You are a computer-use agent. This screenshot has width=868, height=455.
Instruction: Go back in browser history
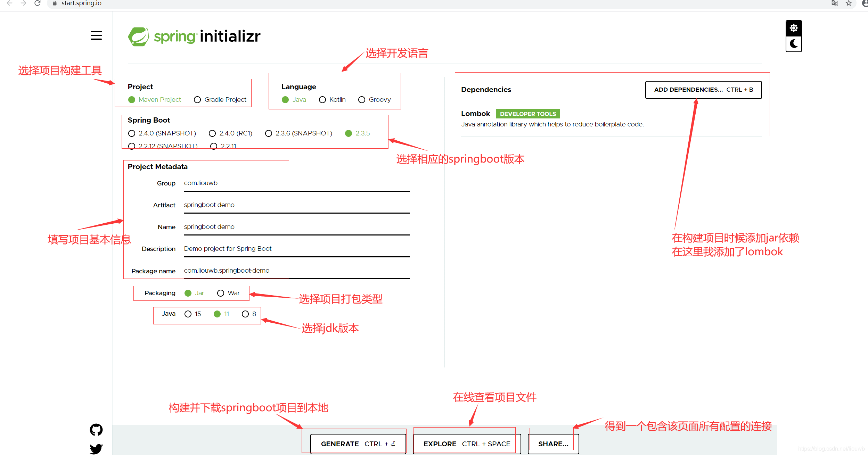10,3
